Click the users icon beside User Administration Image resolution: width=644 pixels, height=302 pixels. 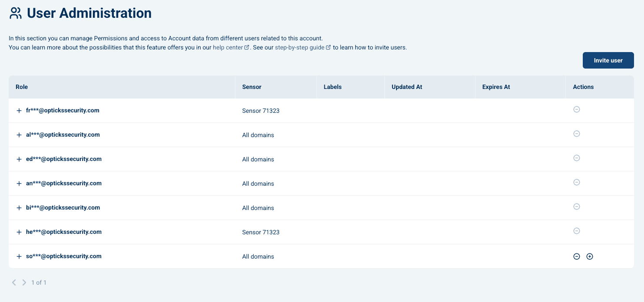(x=16, y=13)
